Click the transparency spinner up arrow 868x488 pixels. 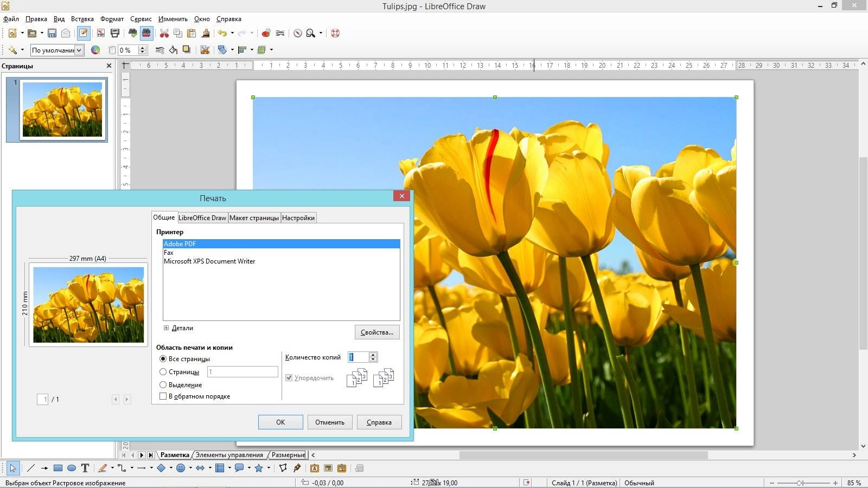[x=143, y=48]
